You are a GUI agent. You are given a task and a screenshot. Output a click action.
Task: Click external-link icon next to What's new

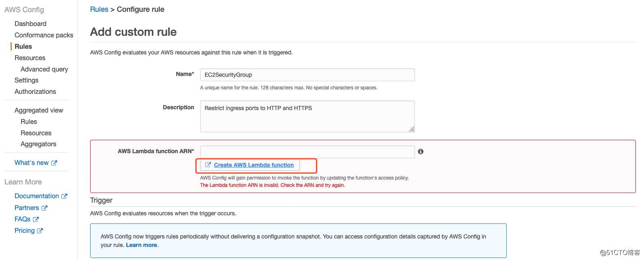54,163
